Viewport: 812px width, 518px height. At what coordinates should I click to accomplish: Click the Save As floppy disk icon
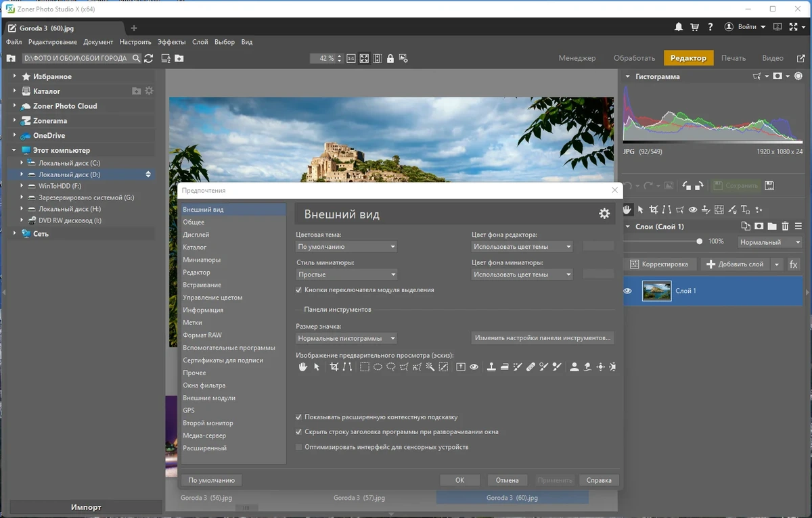(x=769, y=185)
